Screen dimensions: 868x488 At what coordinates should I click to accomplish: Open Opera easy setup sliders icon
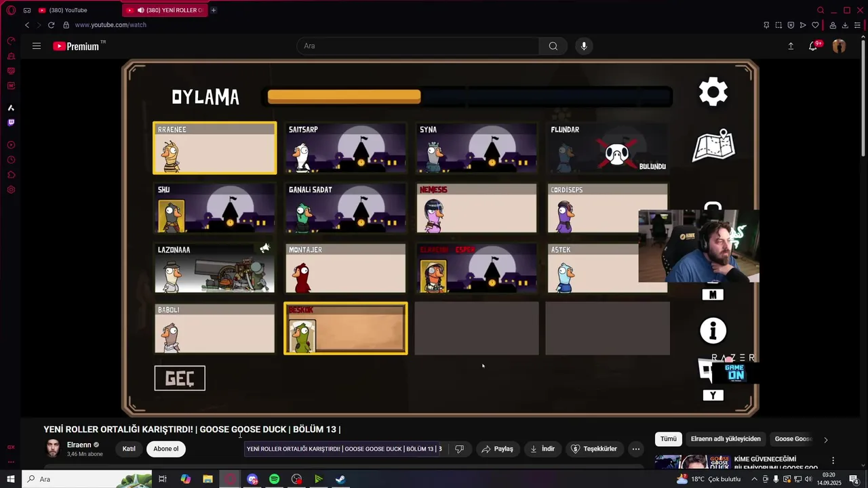point(857,25)
